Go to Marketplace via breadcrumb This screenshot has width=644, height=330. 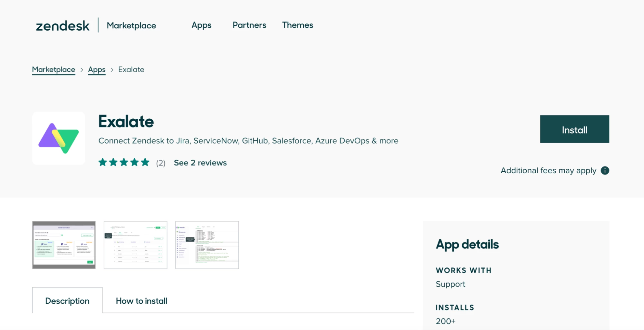[53, 70]
